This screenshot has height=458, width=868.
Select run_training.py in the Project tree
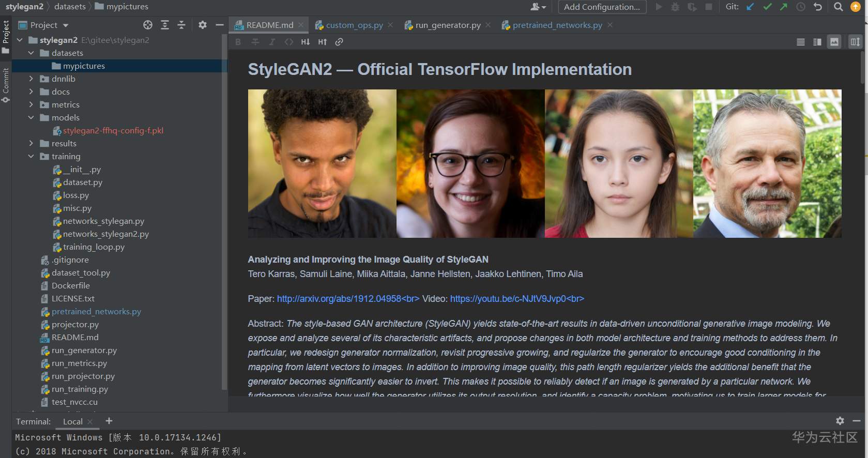point(80,389)
